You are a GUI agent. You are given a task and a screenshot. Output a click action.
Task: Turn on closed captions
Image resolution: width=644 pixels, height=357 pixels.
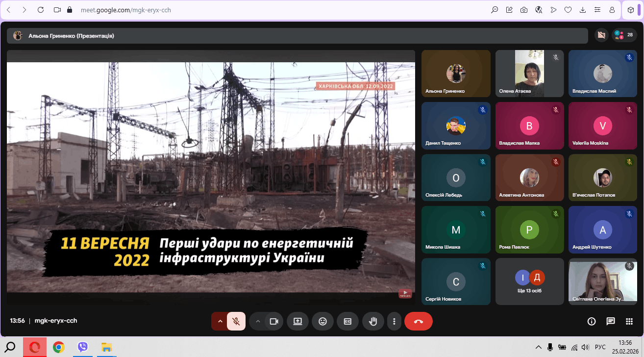tap(347, 321)
